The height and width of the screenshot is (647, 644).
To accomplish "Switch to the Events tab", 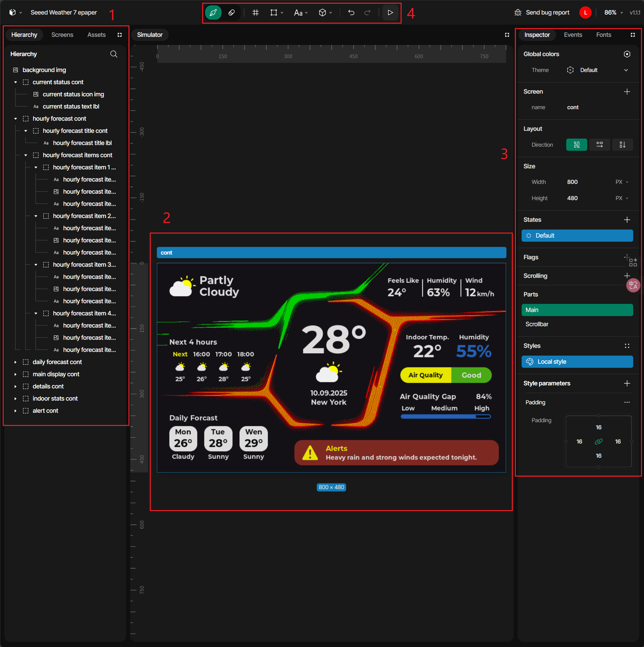I will click(x=573, y=35).
